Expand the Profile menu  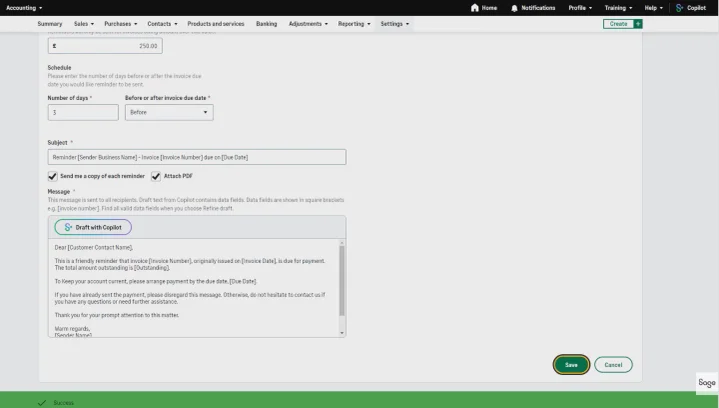[x=580, y=8]
